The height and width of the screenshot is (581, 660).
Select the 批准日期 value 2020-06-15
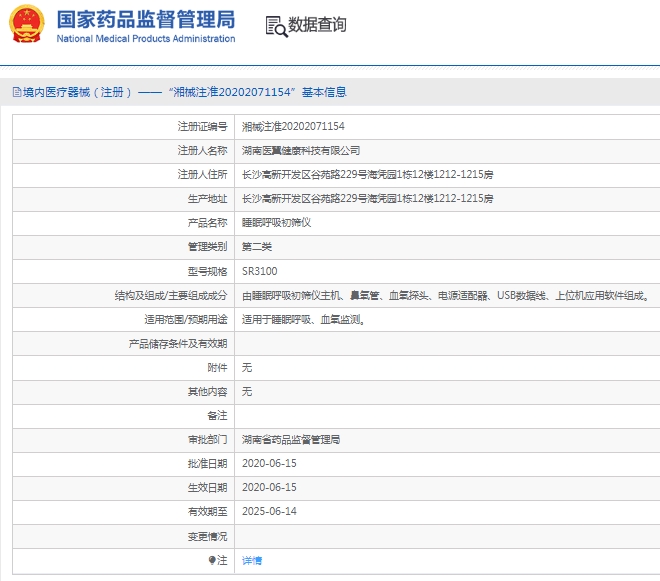coord(269,464)
